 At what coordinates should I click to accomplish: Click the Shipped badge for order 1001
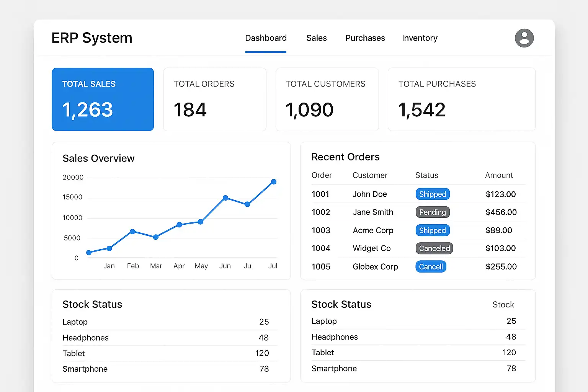(x=433, y=194)
